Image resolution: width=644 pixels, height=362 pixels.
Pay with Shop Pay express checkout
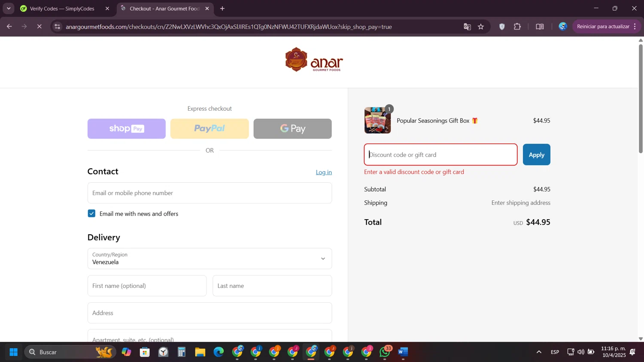127,129
